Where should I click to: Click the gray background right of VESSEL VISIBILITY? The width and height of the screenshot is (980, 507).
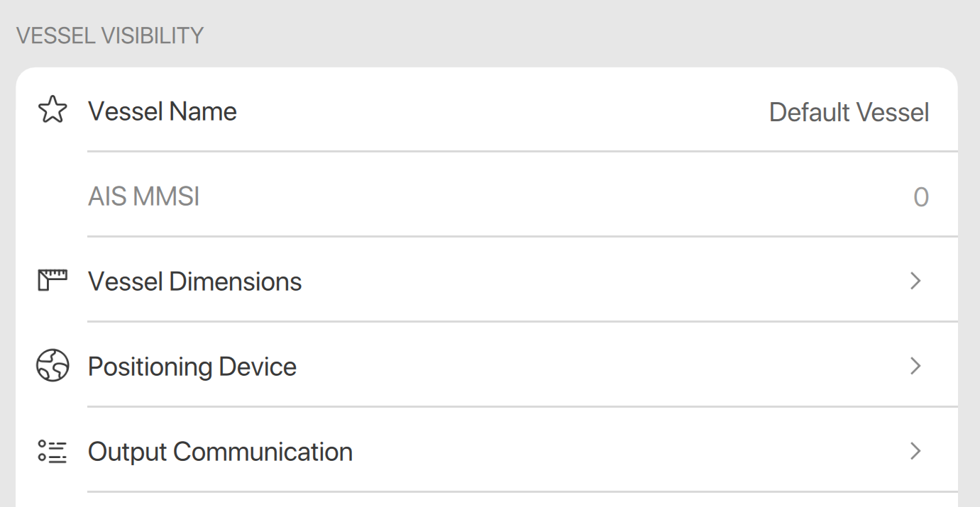coord(568,35)
